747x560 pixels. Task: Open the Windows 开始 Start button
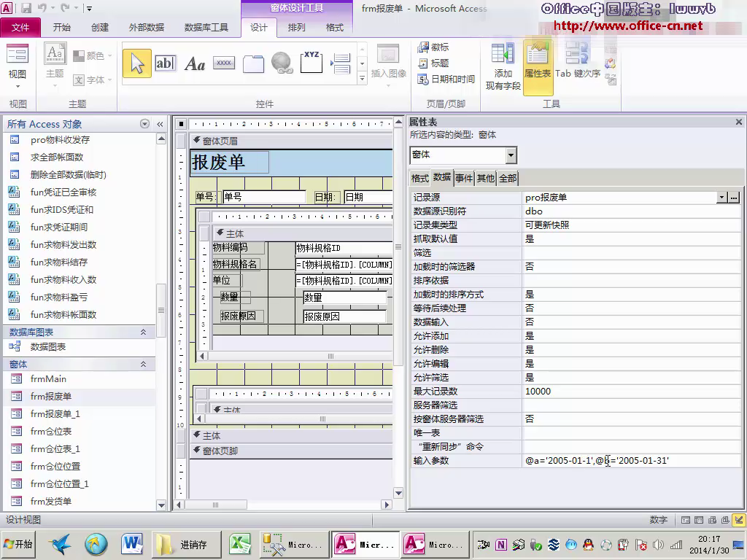click(19, 544)
